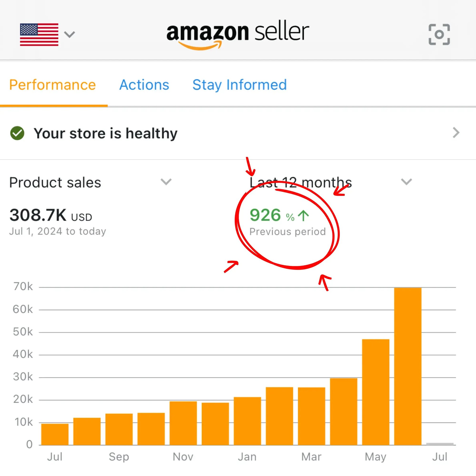Switch to the Performance tab
The width and height of the screenshot is (476, 476).
pos(52,85)
